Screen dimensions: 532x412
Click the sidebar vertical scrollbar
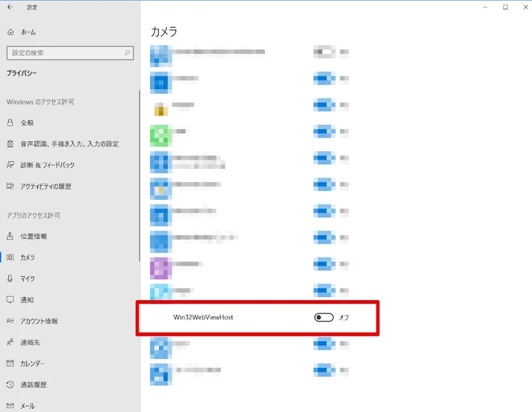140,176
